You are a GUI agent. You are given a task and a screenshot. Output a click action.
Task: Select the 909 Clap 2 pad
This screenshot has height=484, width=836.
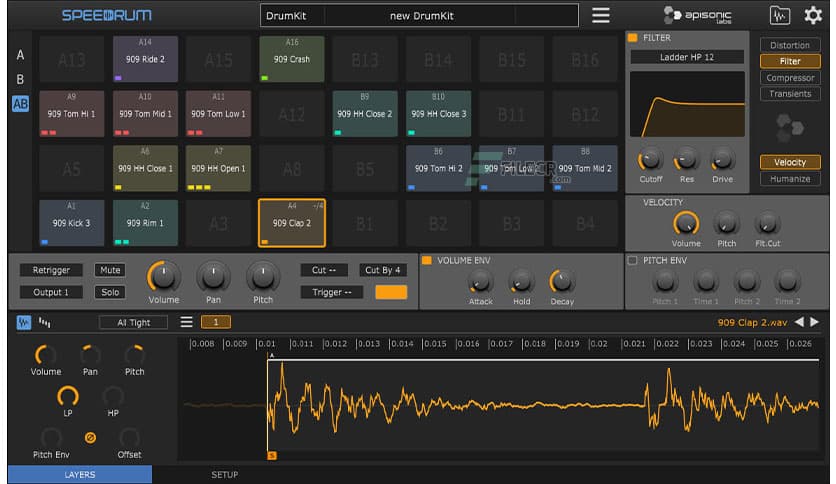292,223
